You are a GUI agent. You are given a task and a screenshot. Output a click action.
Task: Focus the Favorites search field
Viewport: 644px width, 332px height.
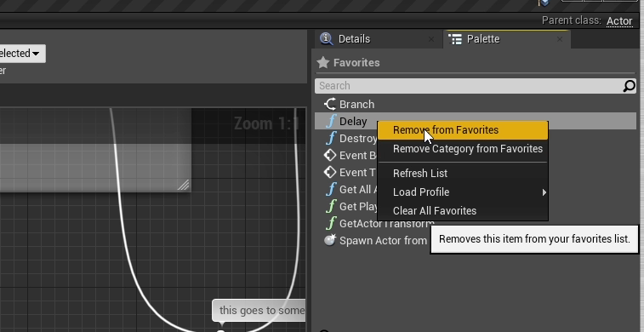click(468, 86)
